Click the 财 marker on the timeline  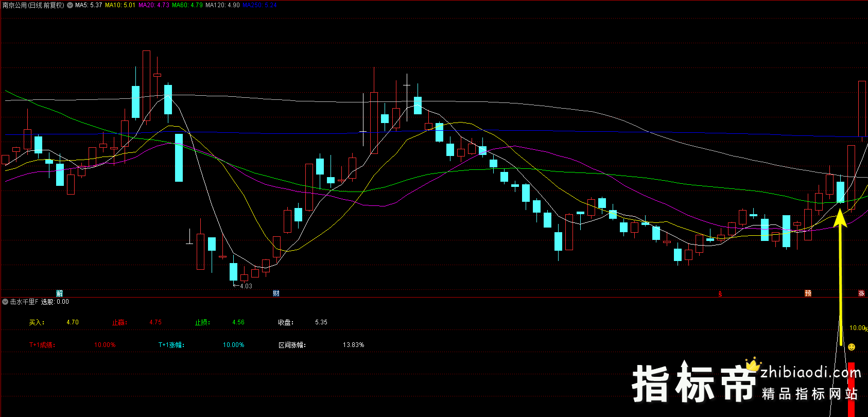(x=276, y=293)
